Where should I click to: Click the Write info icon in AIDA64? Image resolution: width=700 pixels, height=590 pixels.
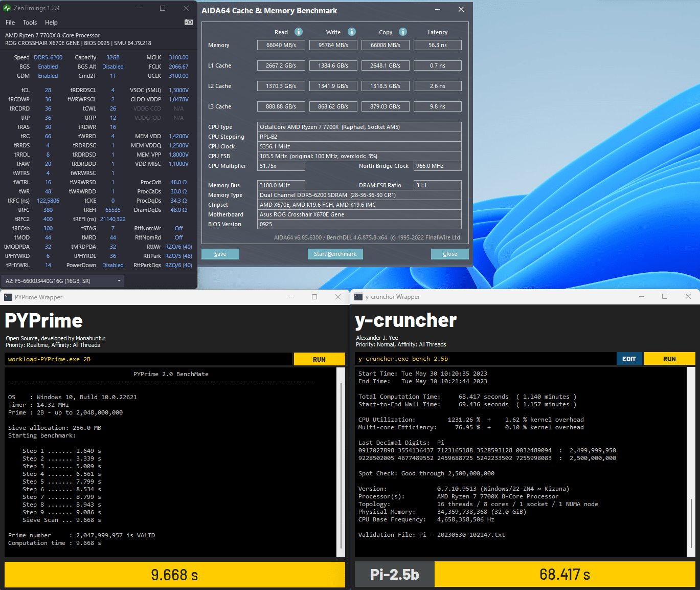click(352, 32)
